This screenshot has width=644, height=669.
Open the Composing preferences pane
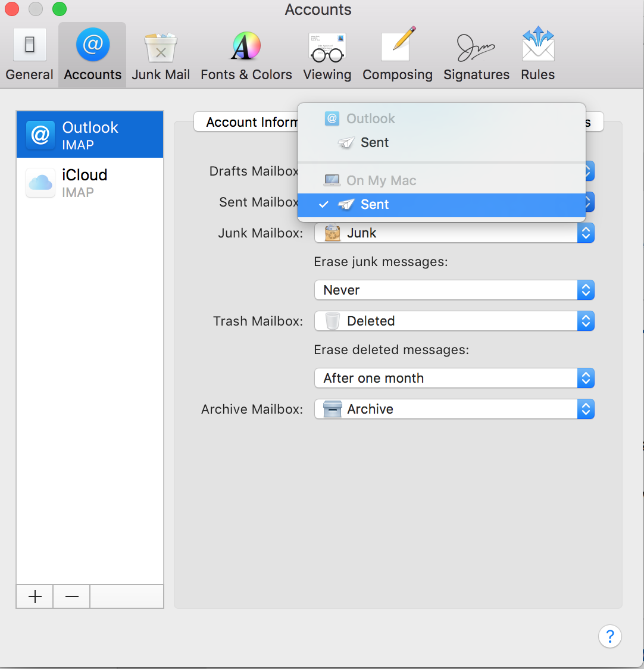tap(398, 55)
